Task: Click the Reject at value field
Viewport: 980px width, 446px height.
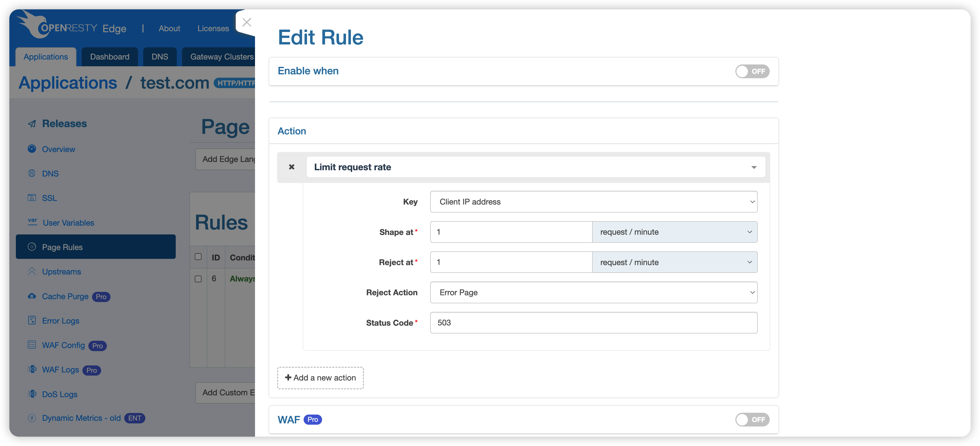Action: (511, 262)
